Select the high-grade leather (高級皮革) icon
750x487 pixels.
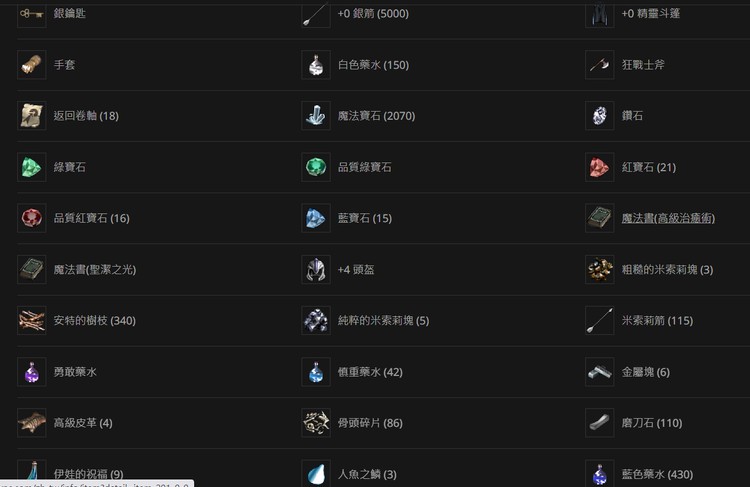click(32, 423)
